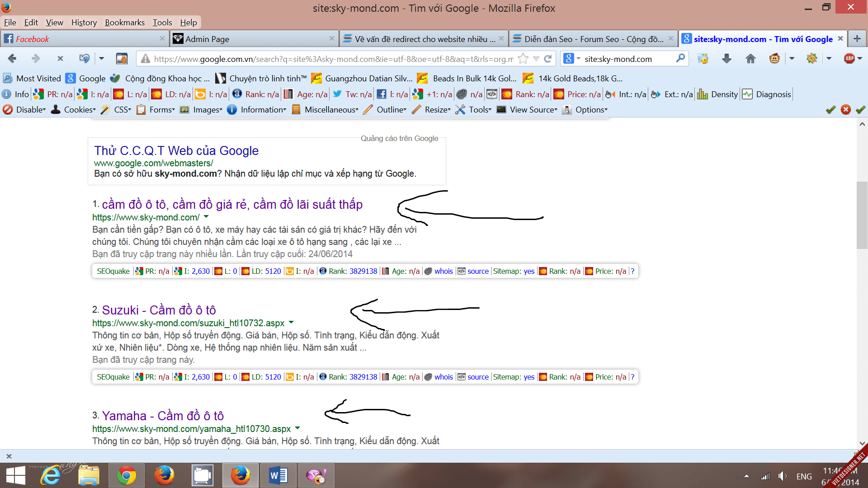Open 'Thử C.C.Q.T Web của Google' ad link

(x=176, y=150)
